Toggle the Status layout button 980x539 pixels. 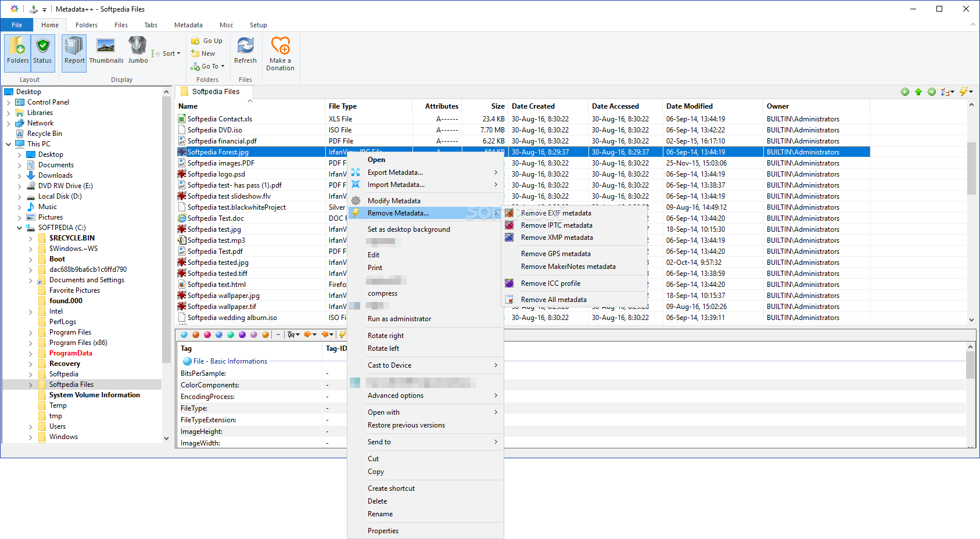[x=42, y=52]
